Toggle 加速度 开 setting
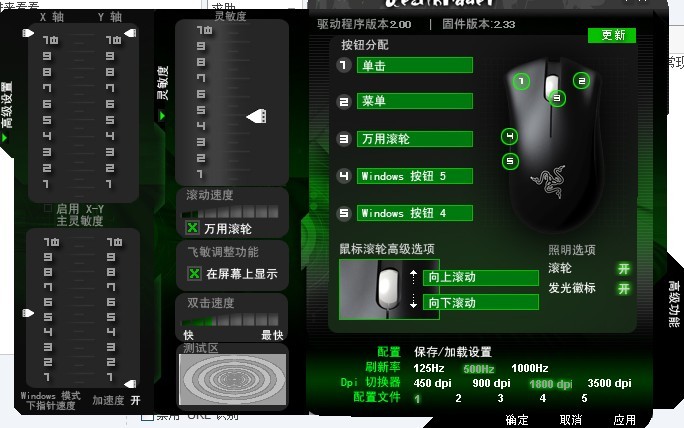This screenshot has width=684, height=428. (136, 401)
